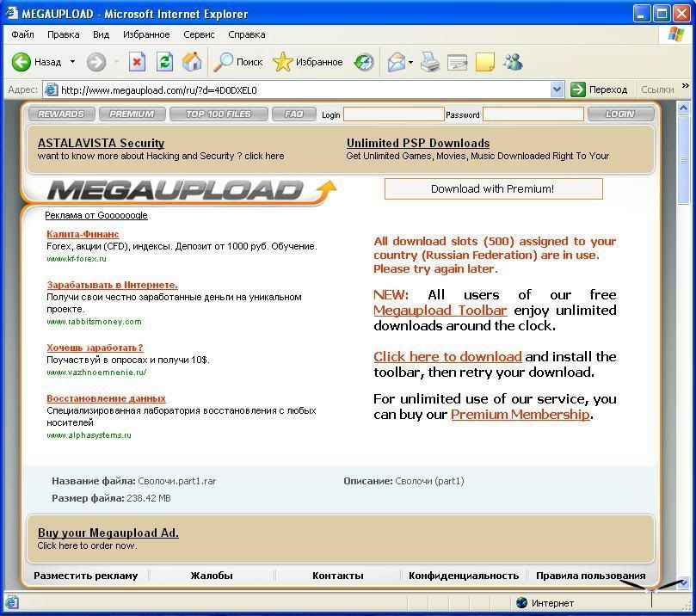
Task: Click the yellow Discuss note icon
Action: click(x=484, y=62)
